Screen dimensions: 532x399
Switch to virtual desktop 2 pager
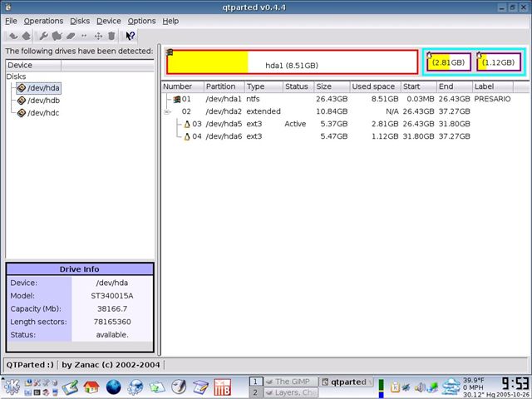point(255,392)
